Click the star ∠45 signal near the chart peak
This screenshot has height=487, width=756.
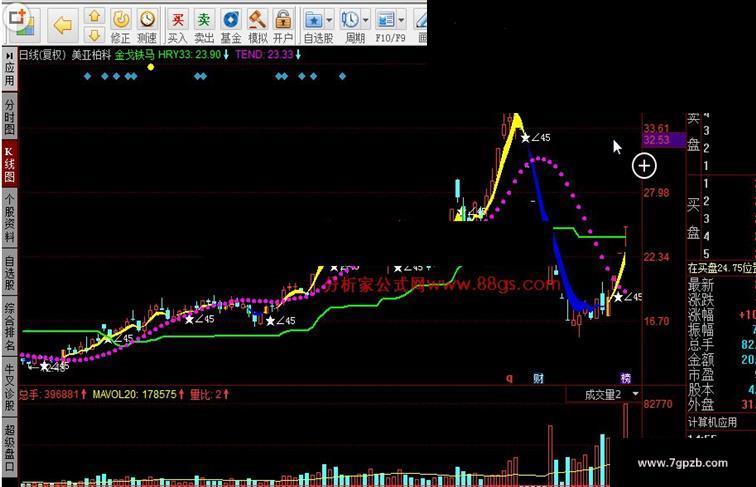click(x=536, y=138)
